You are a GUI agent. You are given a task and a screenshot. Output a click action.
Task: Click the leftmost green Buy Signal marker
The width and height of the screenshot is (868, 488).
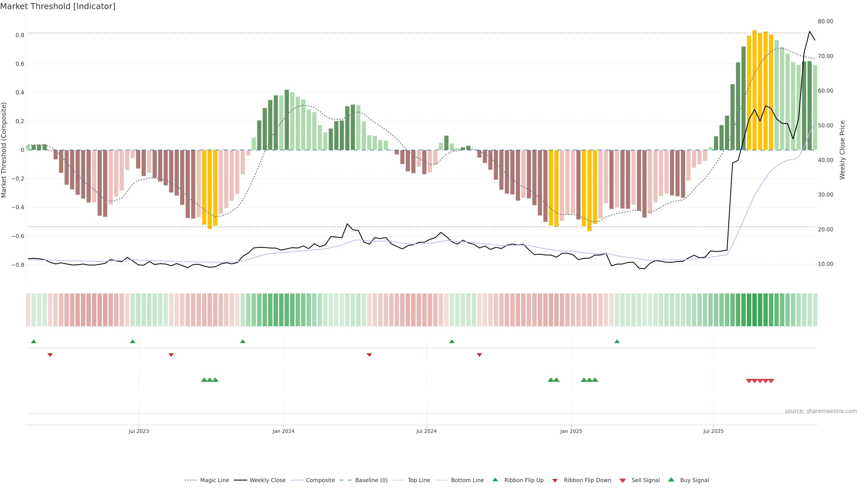[x=204, y=380]
